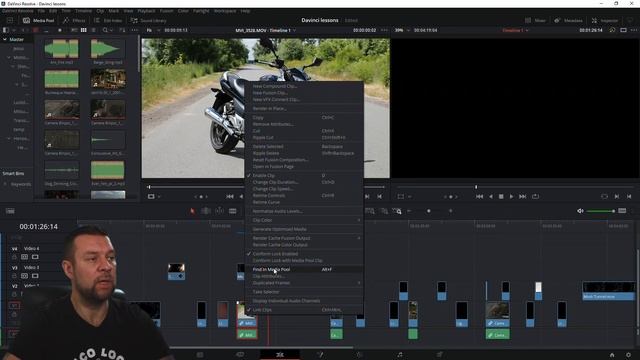This screenshot has width=640, height=360.
Task: Select the motorcycle clip on the timeline
Action: [x=247, y=315]
